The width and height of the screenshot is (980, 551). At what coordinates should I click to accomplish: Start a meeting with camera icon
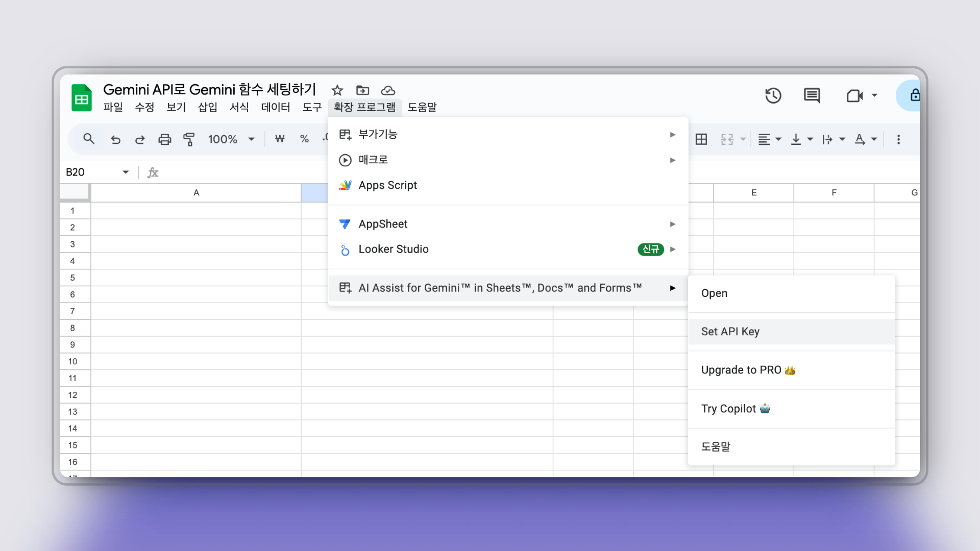[854, 95]
